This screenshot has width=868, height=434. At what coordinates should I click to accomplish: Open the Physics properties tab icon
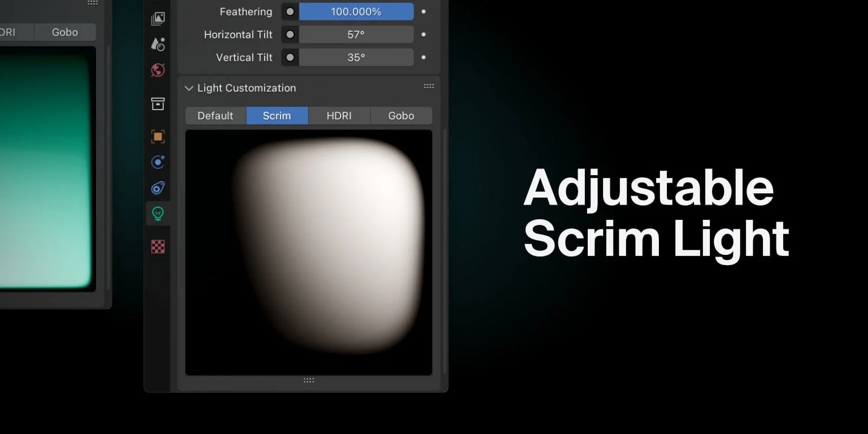[x=158, y=162]
